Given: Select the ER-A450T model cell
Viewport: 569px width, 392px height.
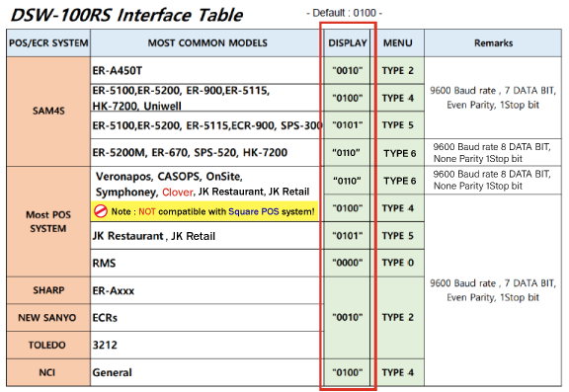Looking at the screenshot, I should pos(206,70).
